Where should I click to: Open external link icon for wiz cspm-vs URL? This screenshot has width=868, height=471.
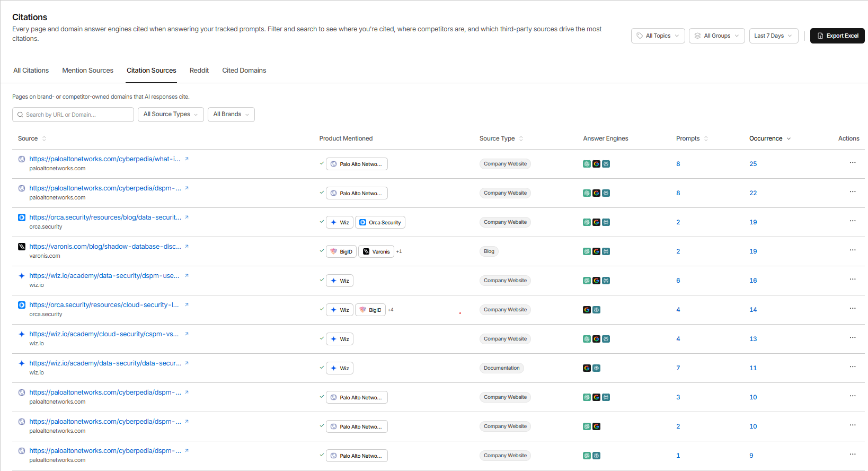click(x=187, y=334)
